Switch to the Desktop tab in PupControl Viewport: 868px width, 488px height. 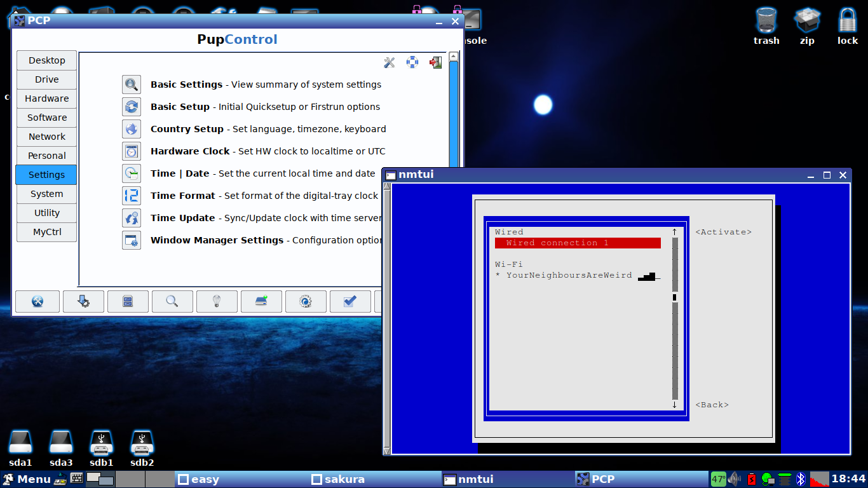point(46,60)
